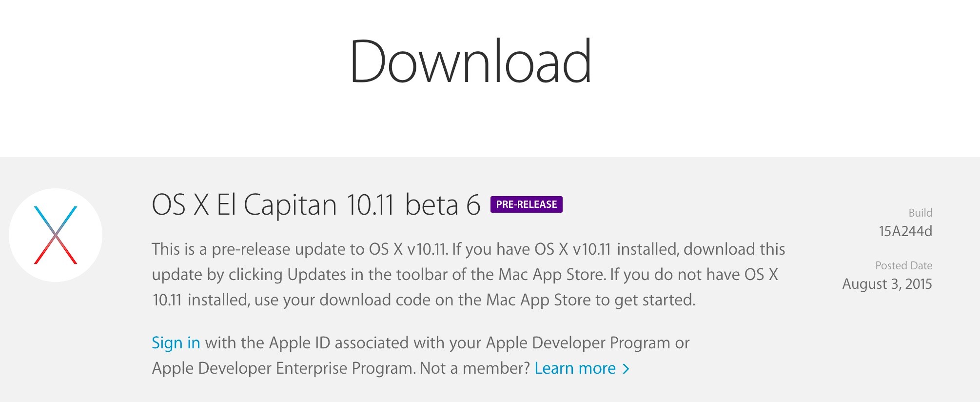Viewport: 980px width, 402px height.
Task: Click the build number 15A244d
Action: point(905,231)
